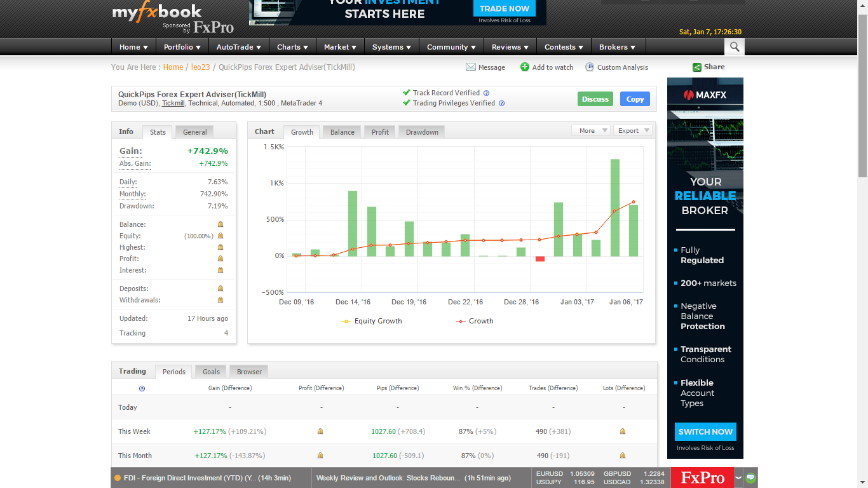
Task: Open the Market dropdown menu
Action: (x=340, y=47)
